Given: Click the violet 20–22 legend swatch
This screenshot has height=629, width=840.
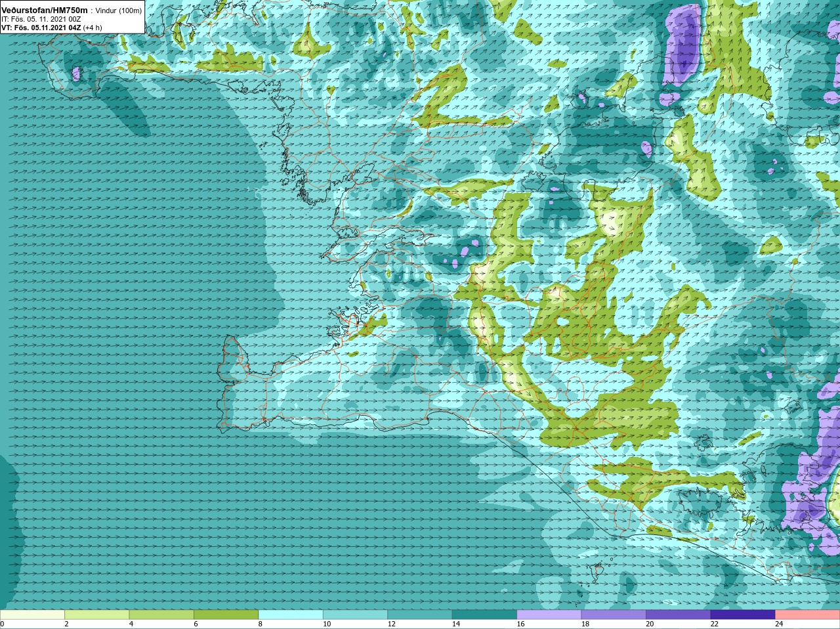Looking at the screenshot, I should (679, 615).
